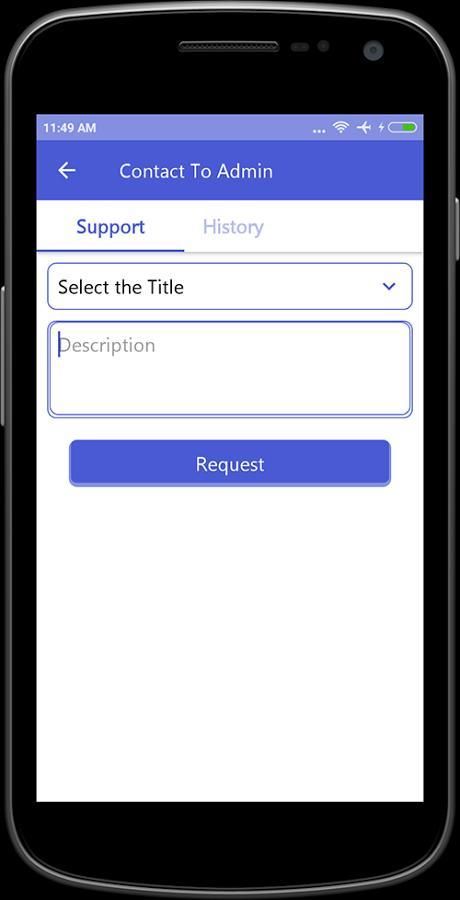Click the Wi-Fi status bar icon
460x900 pixels.
click(341, 127)
